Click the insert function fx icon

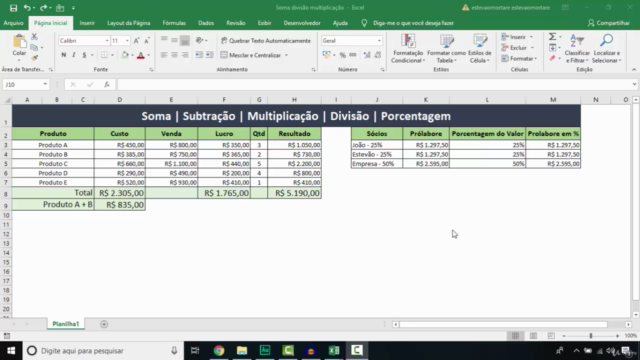pyautogui.click(x=107, y=84)
